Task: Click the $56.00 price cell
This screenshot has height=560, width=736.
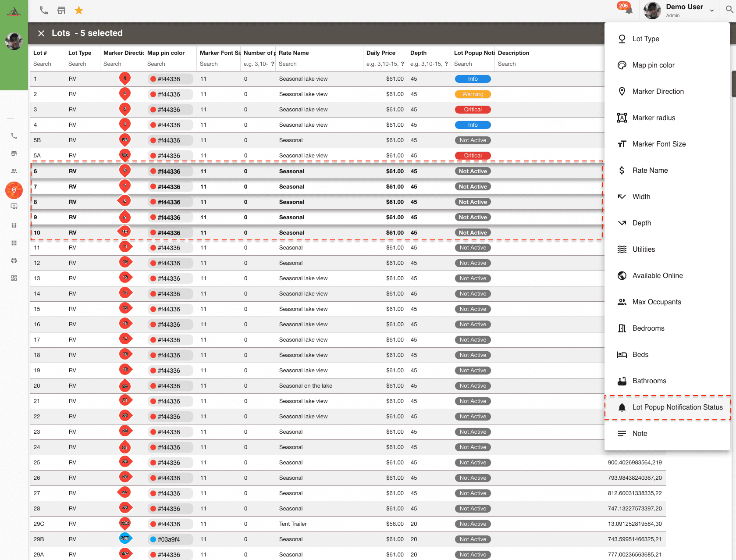Action: pos(395,524)
